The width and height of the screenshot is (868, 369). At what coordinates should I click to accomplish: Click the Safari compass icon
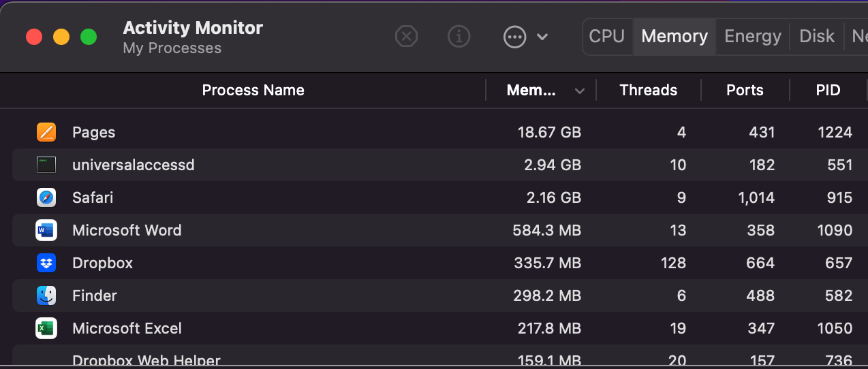(x=46, y=197)
